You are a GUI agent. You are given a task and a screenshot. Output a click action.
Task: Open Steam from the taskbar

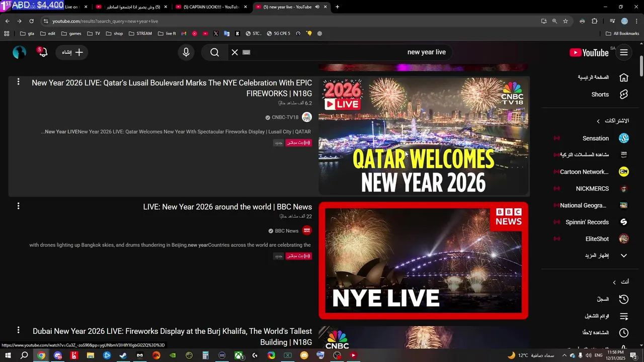[123, 355]
